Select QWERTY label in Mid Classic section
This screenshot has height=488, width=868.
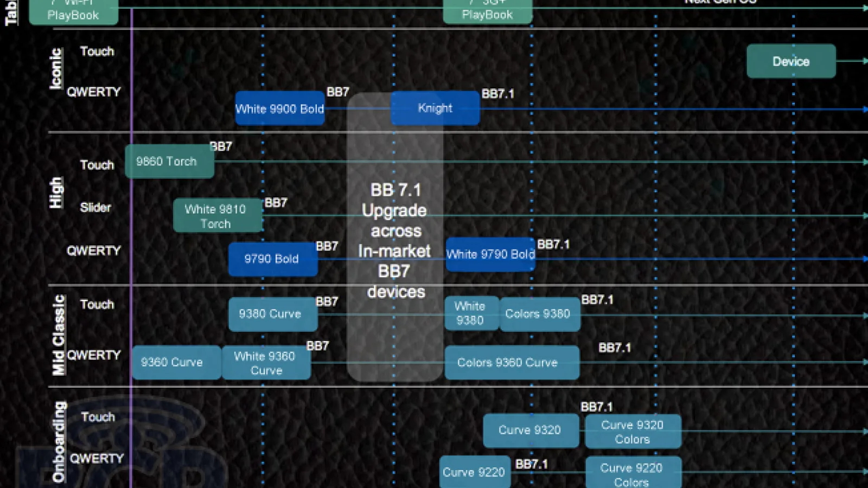pos(93,355)
